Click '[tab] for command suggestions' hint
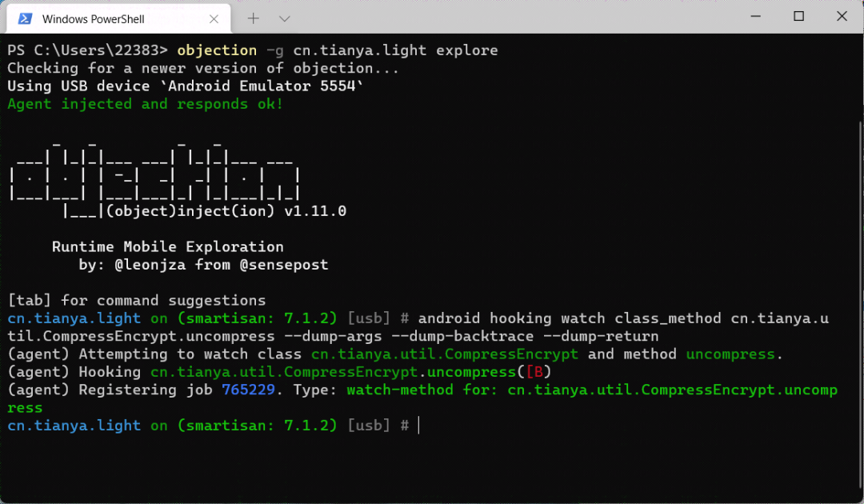864x504 pixels. coord(137,301)
